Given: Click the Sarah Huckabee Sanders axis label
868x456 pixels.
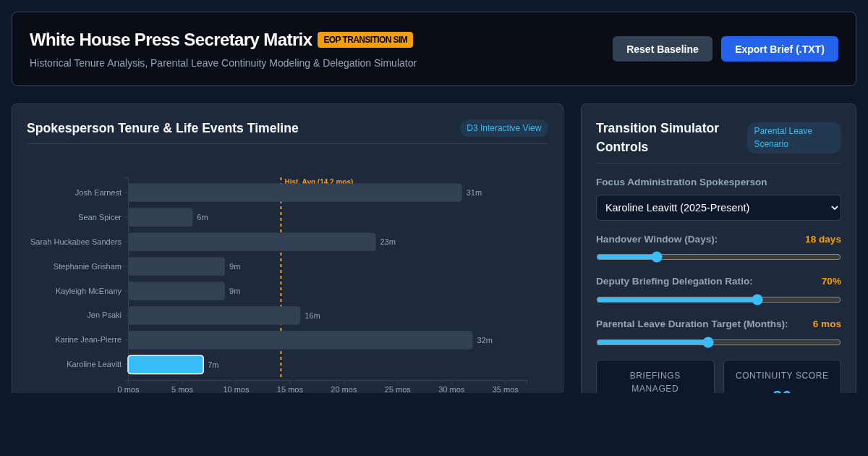Looking at the screenshot, I should 76,242.
